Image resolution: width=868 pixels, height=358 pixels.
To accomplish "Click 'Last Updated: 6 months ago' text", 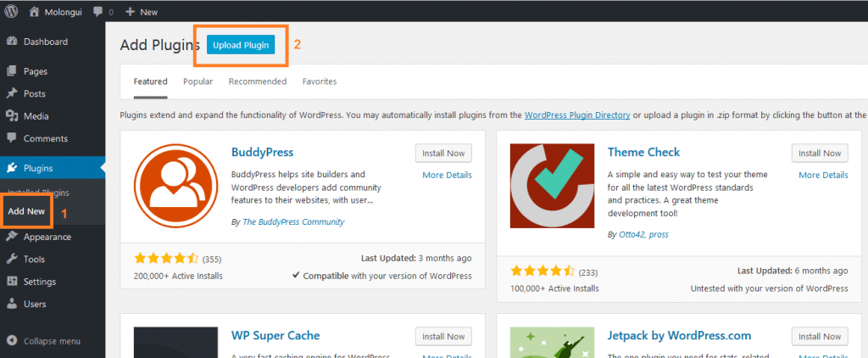I will coord(793,271).
